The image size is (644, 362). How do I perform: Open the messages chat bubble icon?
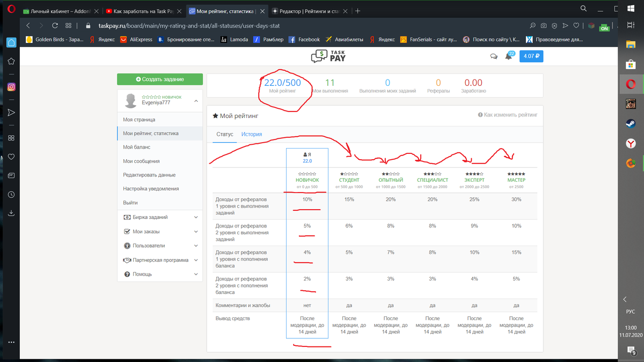[x=494, y=56]
